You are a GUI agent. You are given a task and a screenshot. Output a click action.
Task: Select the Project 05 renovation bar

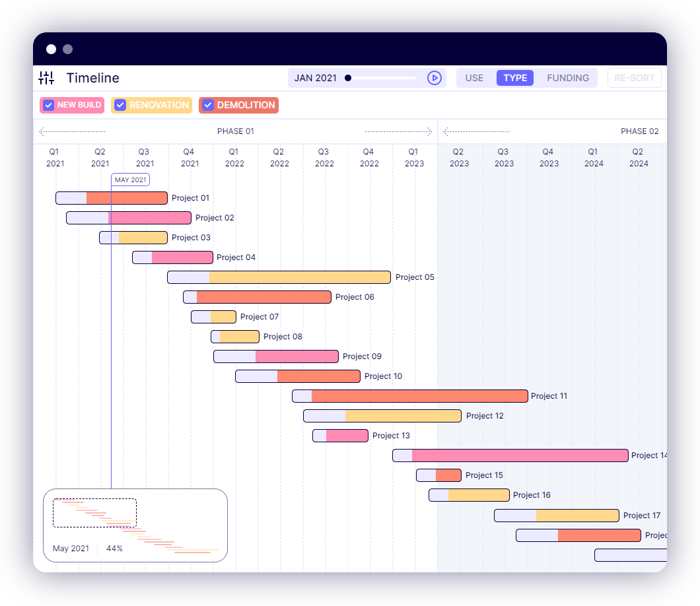299,277
